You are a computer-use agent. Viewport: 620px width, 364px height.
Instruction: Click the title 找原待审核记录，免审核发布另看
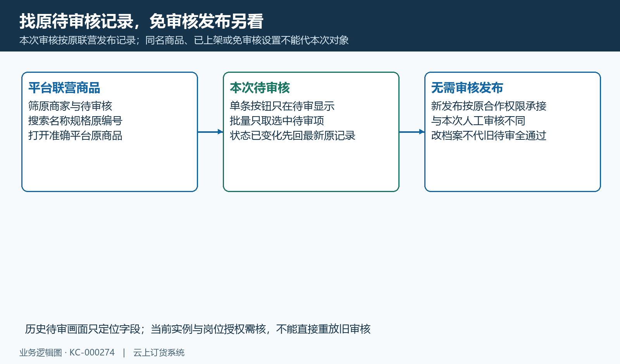click(x=141, y=21)
